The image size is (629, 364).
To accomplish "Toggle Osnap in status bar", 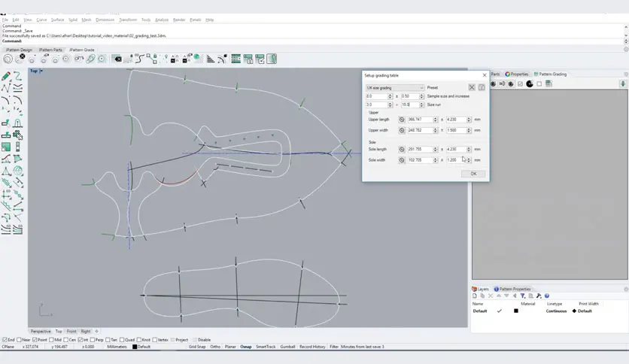I will tap(246, 347).
